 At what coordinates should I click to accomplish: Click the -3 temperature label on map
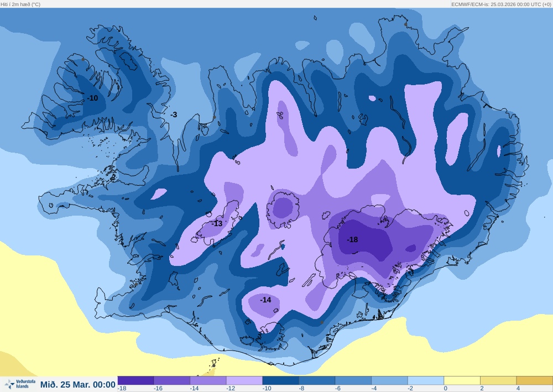tap(174, 114)
